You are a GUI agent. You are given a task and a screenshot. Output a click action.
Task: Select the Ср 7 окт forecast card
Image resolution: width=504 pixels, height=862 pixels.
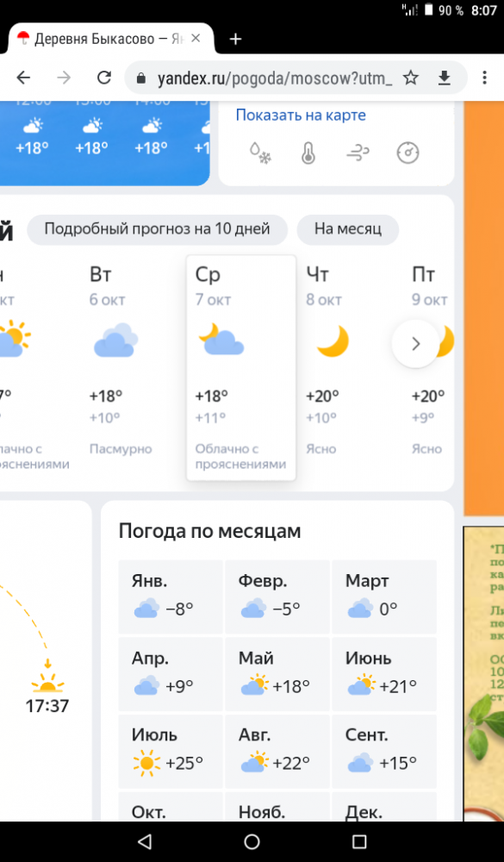pos(241,368)
